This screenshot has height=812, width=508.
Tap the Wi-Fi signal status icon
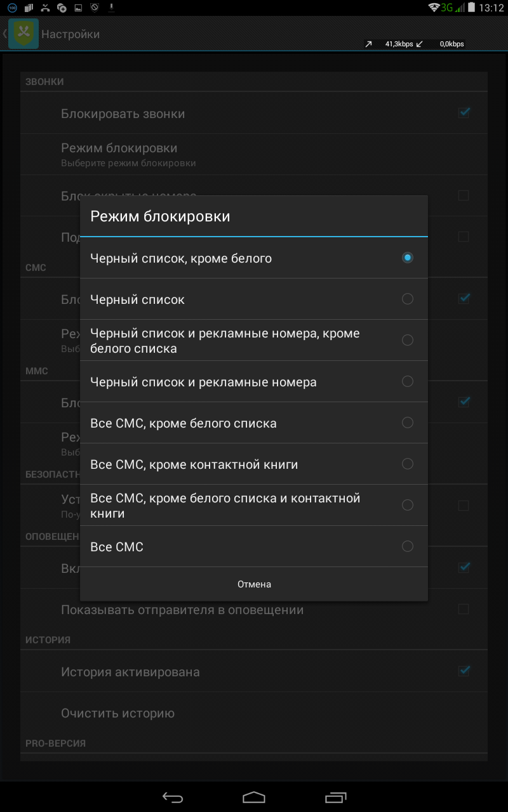coord(434,8)
